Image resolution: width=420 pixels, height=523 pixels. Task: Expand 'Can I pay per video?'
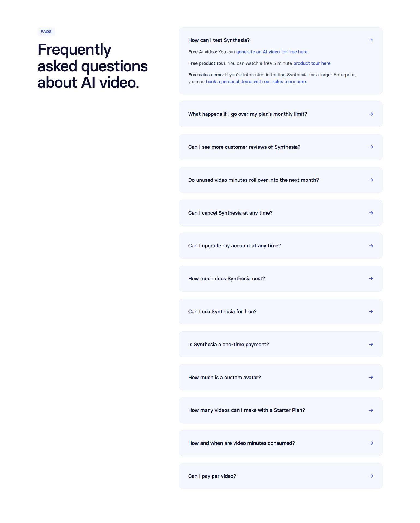tap(280, 476)
